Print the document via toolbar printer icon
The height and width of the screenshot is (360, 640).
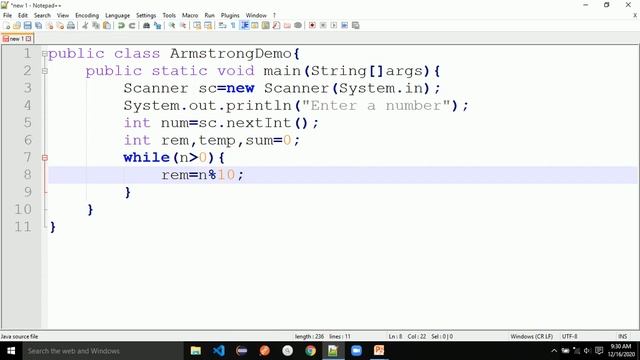click(x=71, y=25)
